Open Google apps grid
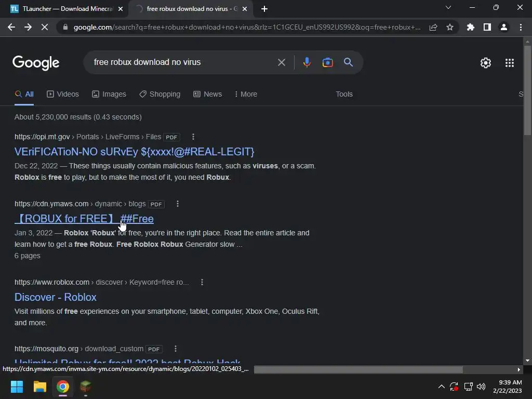This screenshot has height=399, width=532. pyautogui.click(x=510, y=63)
